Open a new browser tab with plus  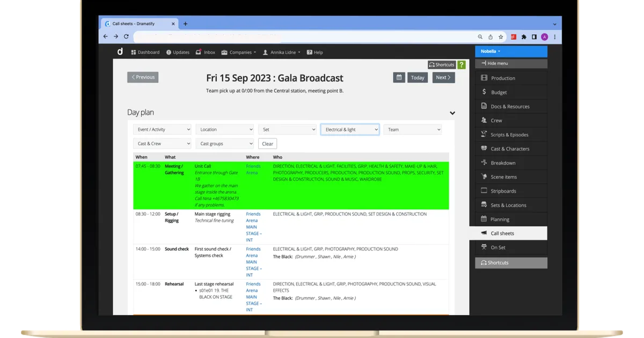[186, 24]
